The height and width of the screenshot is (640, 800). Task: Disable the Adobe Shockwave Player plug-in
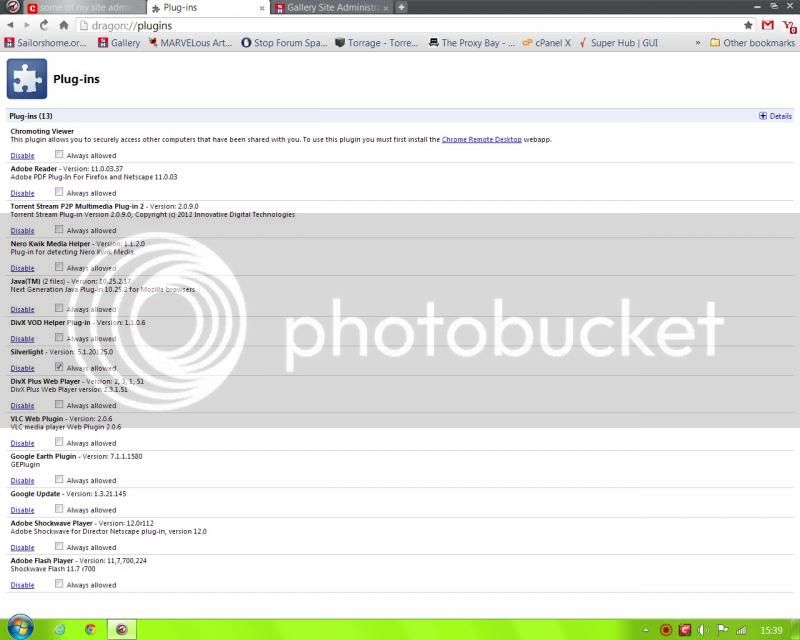(x=22, y=548)
